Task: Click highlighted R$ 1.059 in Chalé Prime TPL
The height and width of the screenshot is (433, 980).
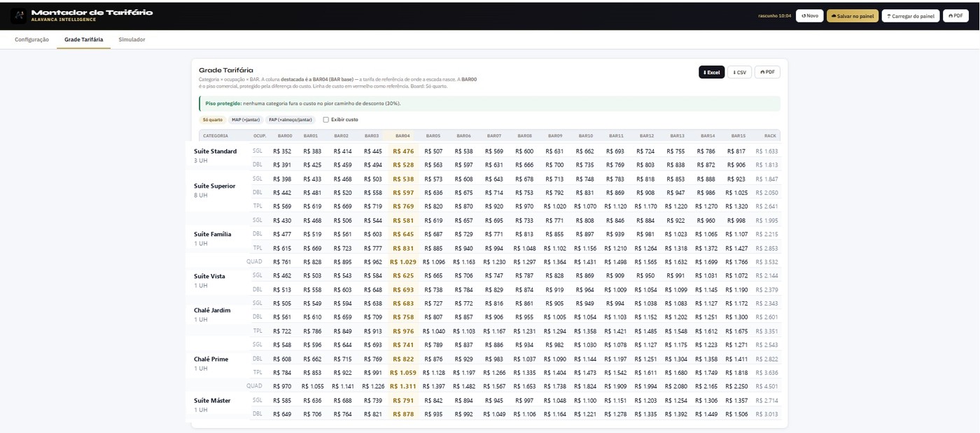Action: pos(403,372)
